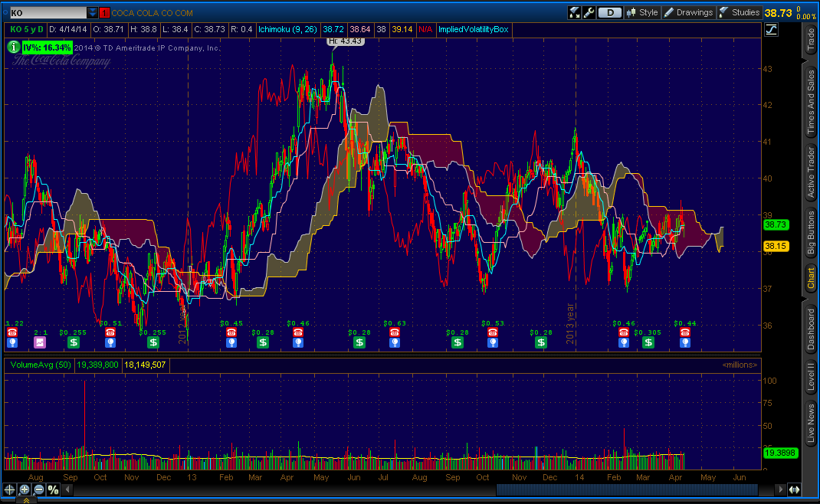Toggle the percent price scale button
This screenshot has height=504, width=820.
click(54, 490)
